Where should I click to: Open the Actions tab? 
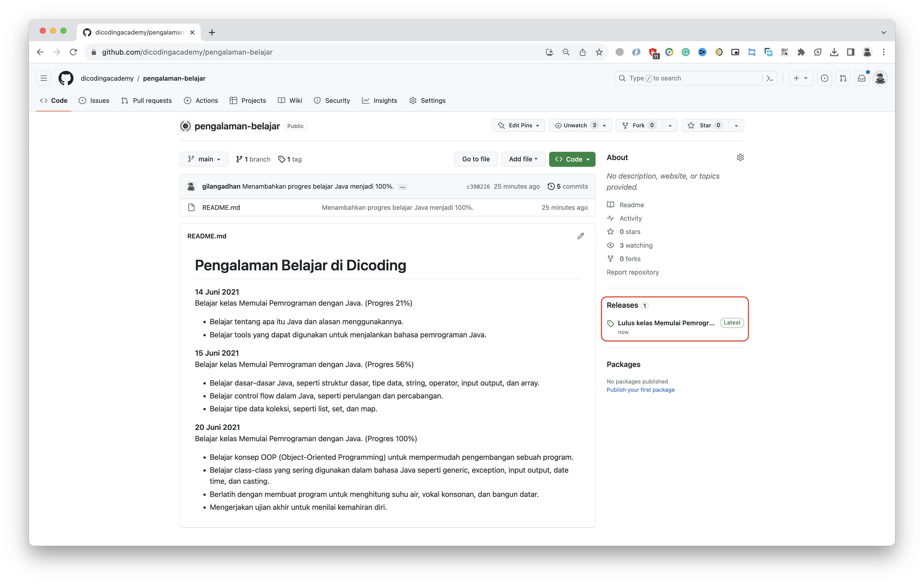(x=201, y=101)
